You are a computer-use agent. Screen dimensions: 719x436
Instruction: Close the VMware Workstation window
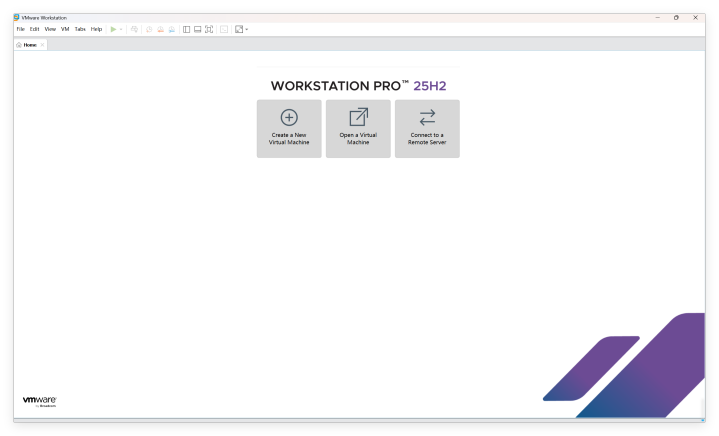(696, 17)
